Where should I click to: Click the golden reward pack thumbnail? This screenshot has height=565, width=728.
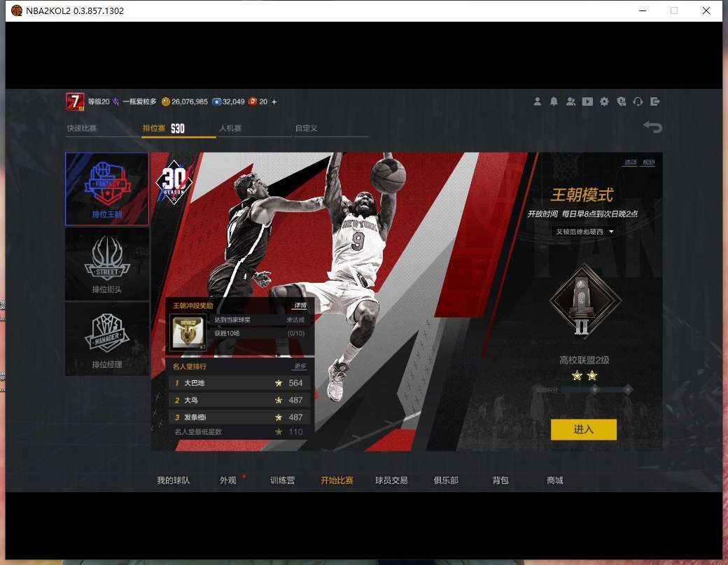[x=188, y=331]
